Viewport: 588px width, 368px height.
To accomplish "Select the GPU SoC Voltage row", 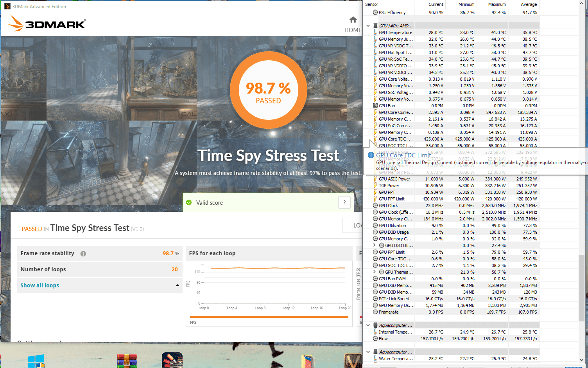I will click(451, 92).
